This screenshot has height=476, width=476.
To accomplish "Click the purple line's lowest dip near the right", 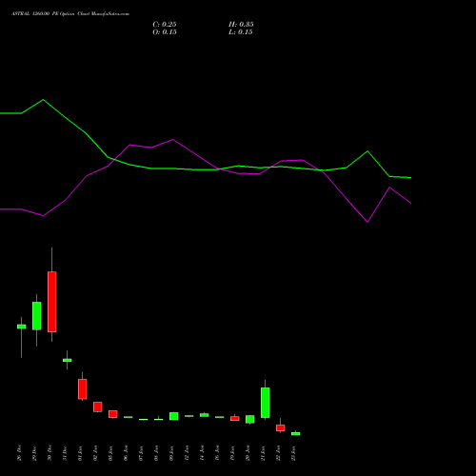I will click(367, 222).
